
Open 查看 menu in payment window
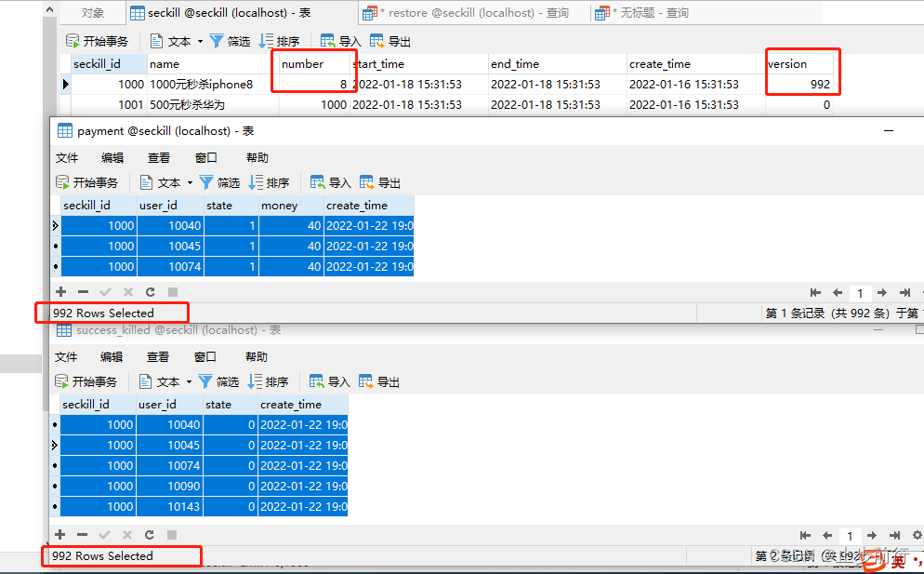(159, 157)
